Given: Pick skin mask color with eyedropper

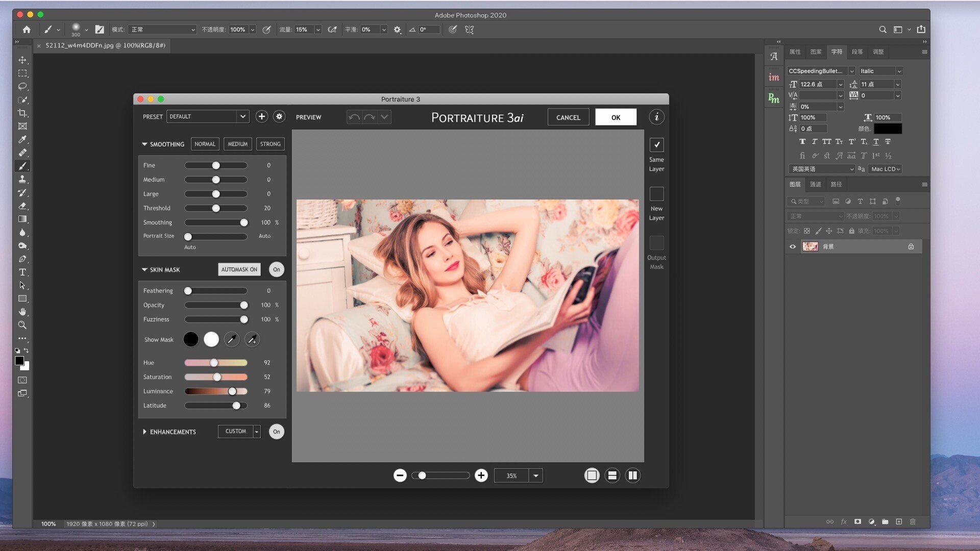Looking at the screenshot, I should coord(232,340).
